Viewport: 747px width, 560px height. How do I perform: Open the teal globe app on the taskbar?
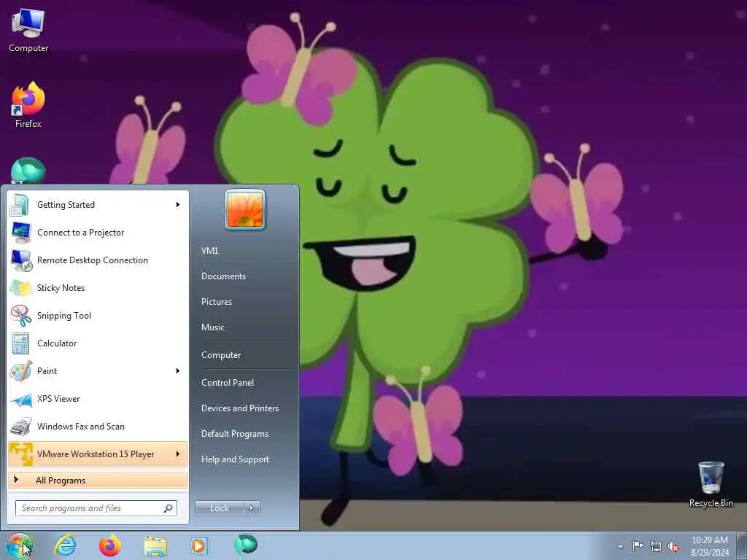246,545
